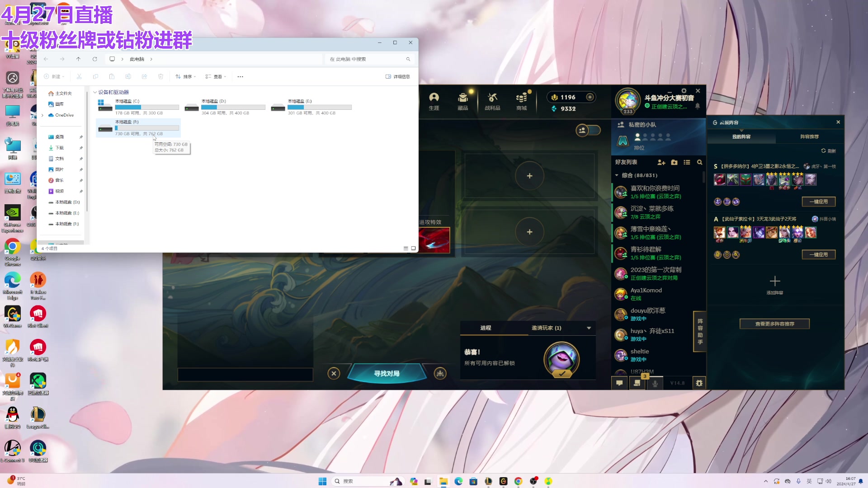The width and height of the screenshot is (868, 488).
Task: Toggle the party open/closed switch
Action: [588, 131]
